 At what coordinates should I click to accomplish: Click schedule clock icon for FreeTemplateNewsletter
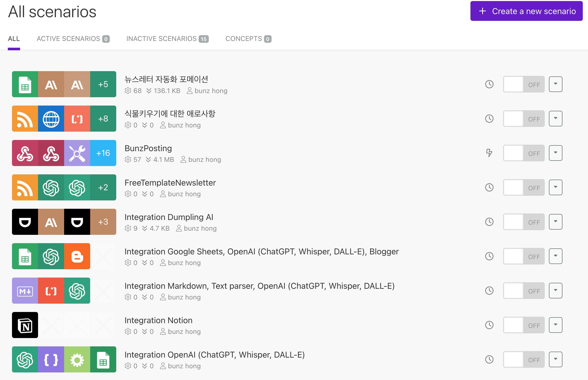tap(489, 187)
